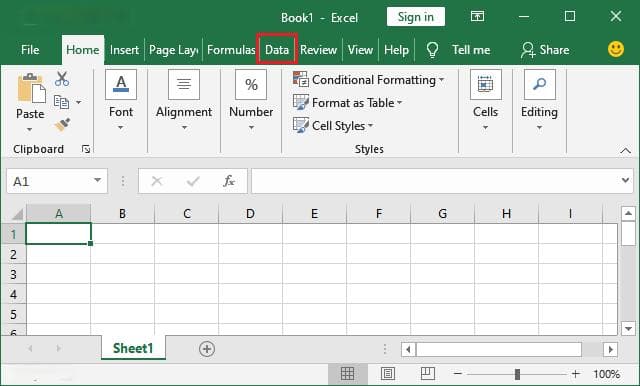Screen dimensions: 640x386
Task: Switch to Page Layout view icon
Action: [387, 374]
